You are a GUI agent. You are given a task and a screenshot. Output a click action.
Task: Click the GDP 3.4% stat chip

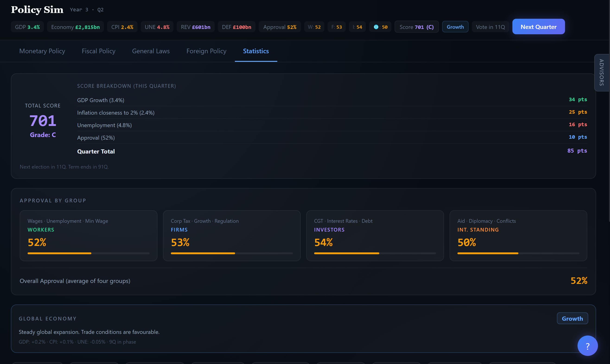click(x=27, y=27)
